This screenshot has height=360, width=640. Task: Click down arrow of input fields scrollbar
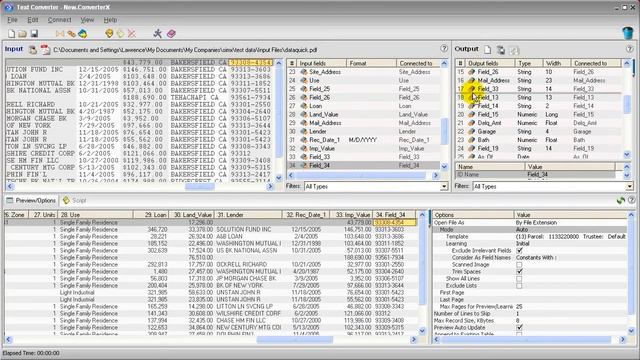[x=444, y=166]
